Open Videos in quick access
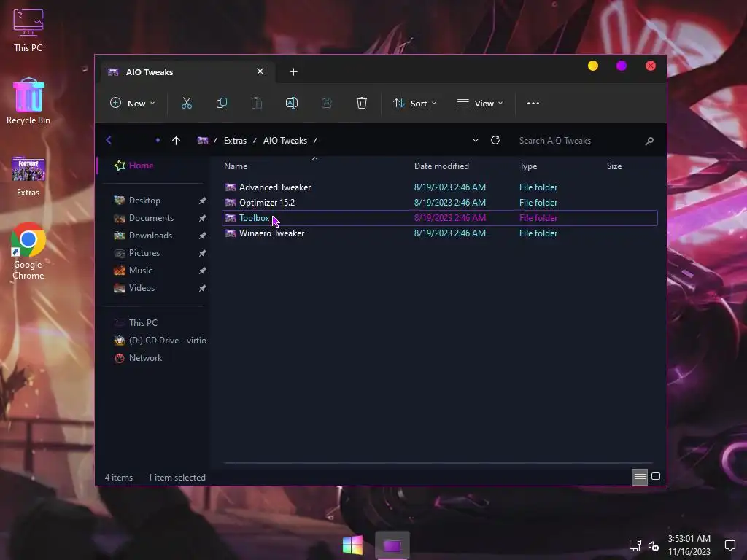 click(142, 288)
